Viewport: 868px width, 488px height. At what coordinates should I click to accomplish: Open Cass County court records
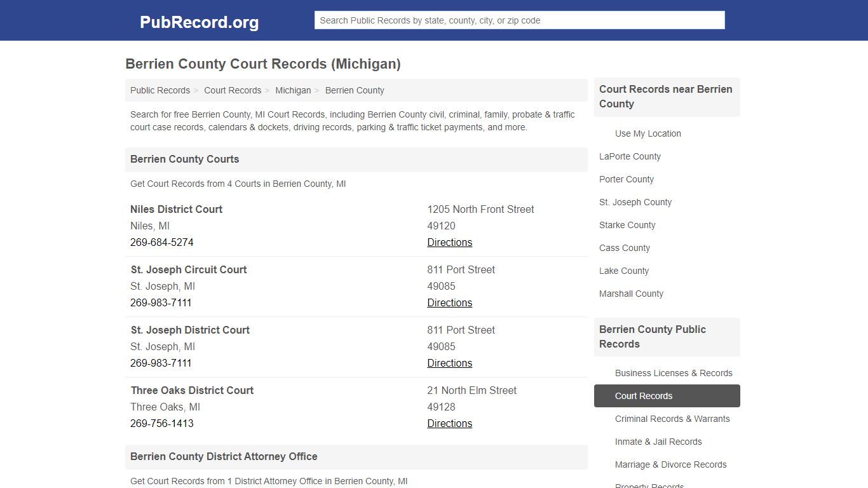[x=625, y=248]
